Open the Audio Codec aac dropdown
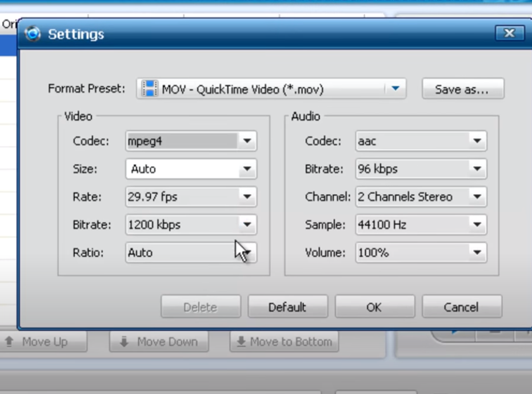The width and height of the screenshot is (532, 394). pos(421,140)
